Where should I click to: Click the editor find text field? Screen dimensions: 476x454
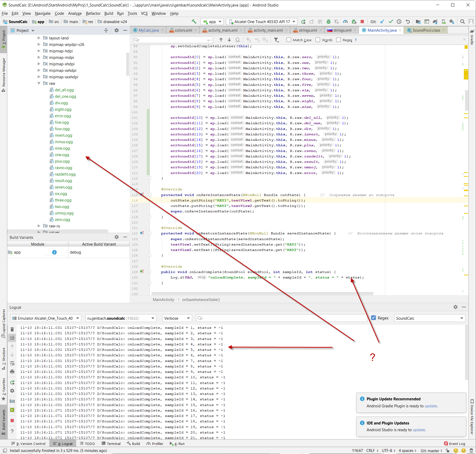click(173, 40)
